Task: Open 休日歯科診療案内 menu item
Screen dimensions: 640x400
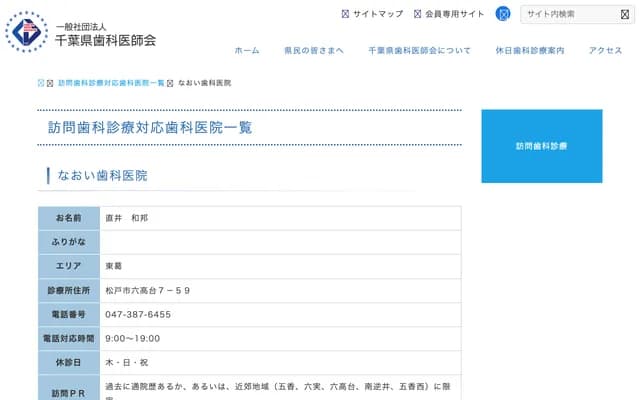Action: (529, 50)
